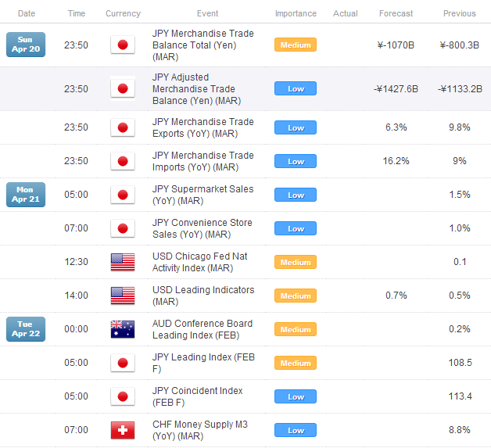Open USD Chicago Fed Nat Activity Index event
The width and height of the screenshot is (491, 448).
(200, 262)
